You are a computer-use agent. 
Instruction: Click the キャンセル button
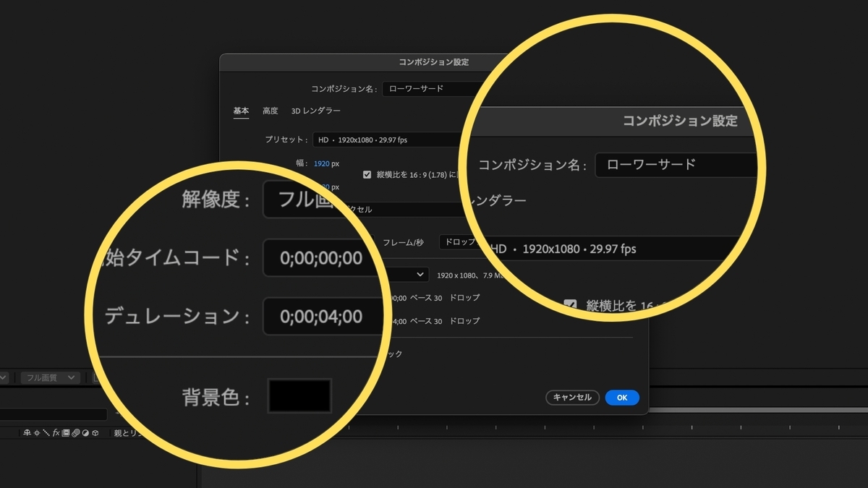(572, 397)
